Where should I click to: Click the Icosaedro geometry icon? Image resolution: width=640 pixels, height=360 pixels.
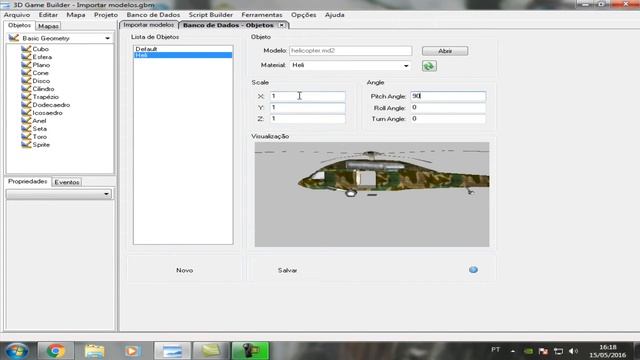pyautogui.click(x=26, y=113)
